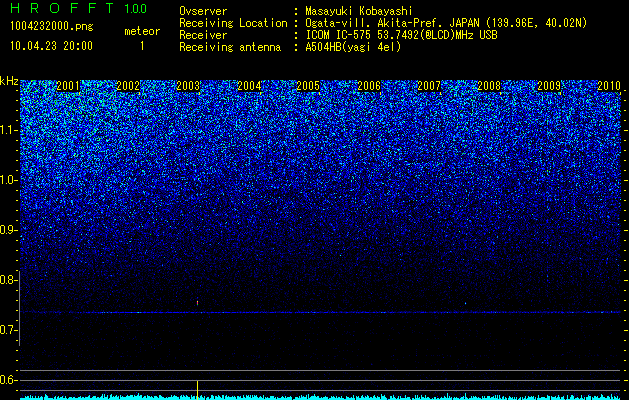Click the Receiving Location field label

pyautogui.click(x=233, y=23)
